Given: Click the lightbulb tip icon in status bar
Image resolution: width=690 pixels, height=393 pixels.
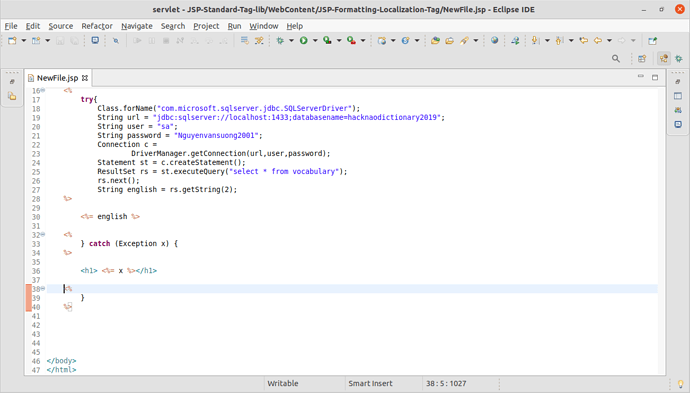Looking at the screenshot, I should [x=680, y=384].
